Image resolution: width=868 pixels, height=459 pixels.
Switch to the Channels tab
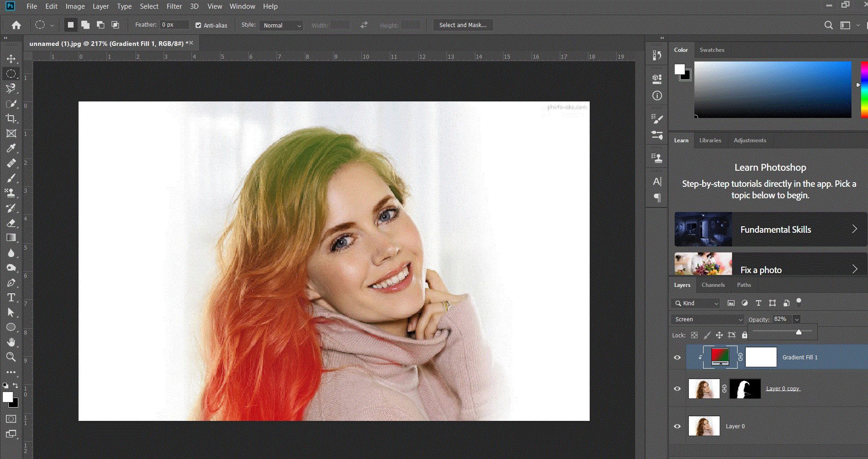713,285
